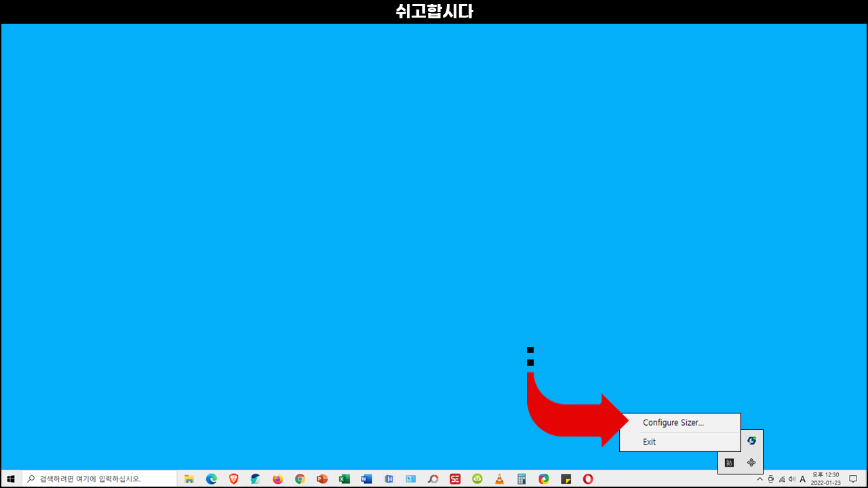Open the Action Center notification icon
Viewport: 868px width, 488px height.
click(853, 479)
